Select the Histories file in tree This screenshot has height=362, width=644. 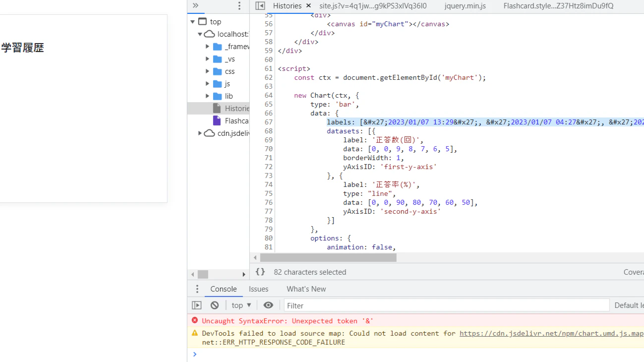(x=219, y=108)
